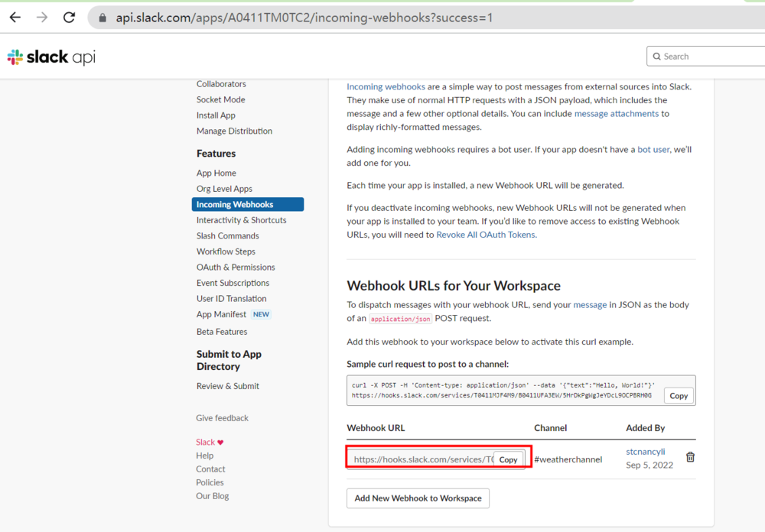This screenshot has height=532, width=765.
Task: Click the browser back arrow
Action: [x=15, y=17]
